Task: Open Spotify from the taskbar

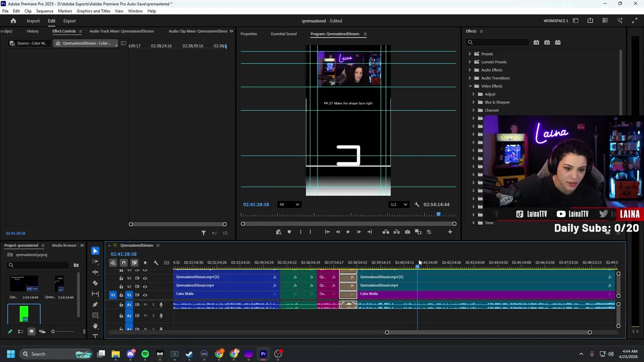Action: (145, 354)
